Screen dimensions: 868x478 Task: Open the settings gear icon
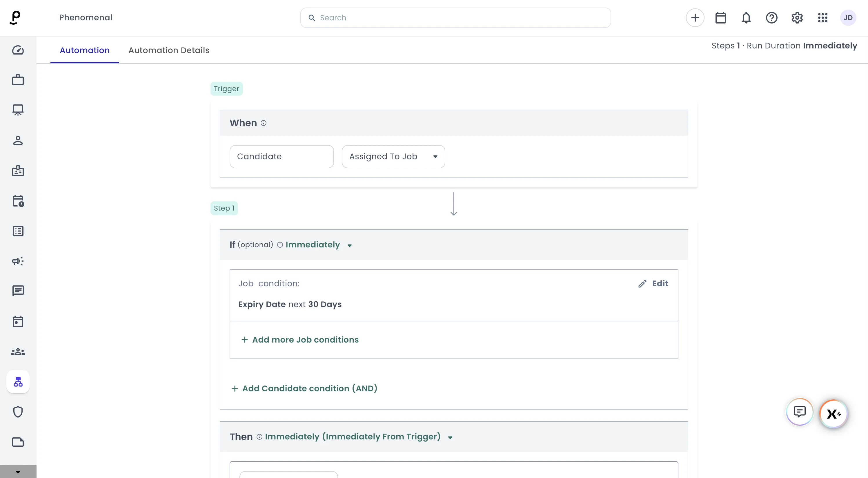coord(797,17)
